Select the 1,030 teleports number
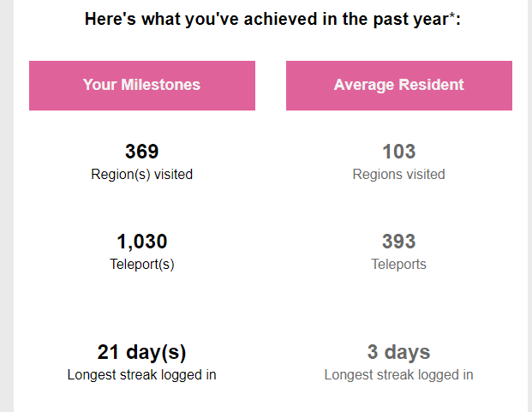This screenshot has height=412, width=532. pyautogui.click(x=141, y=242)
